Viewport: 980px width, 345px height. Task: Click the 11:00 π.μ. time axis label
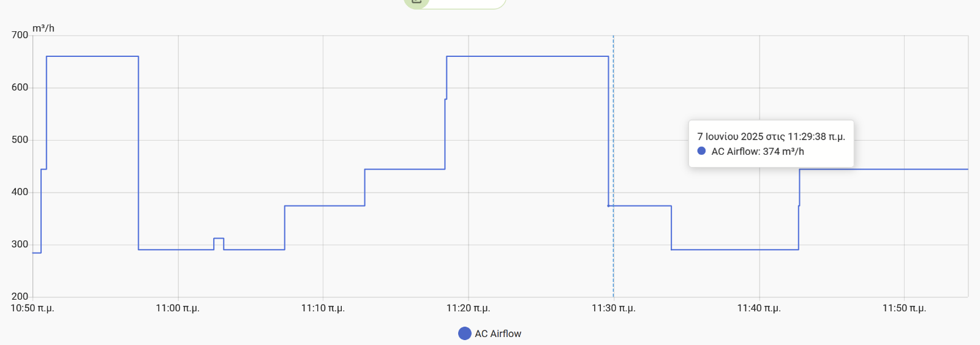coord(178,308)
